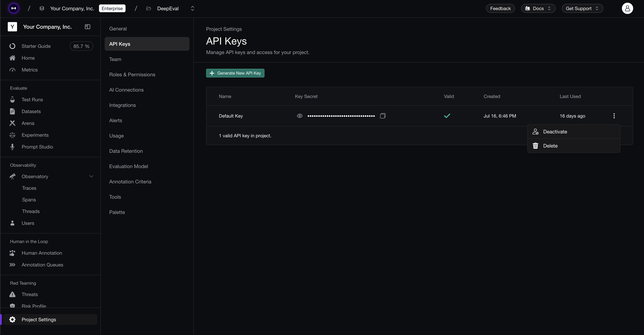This screenshot has height=335, width=644.
Task: Click Generate New API Key button
Action: [235, 73]
